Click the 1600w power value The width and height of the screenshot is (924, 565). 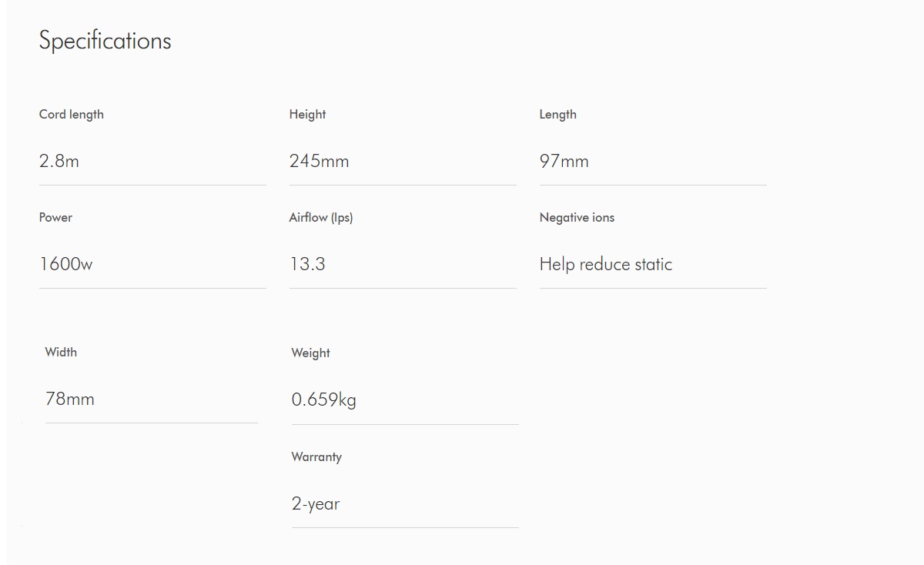click(65, 264)
